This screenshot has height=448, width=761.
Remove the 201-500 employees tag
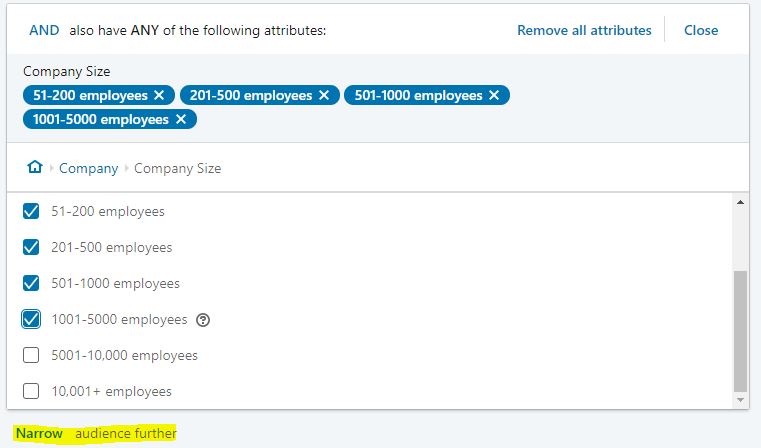point(324,95)
